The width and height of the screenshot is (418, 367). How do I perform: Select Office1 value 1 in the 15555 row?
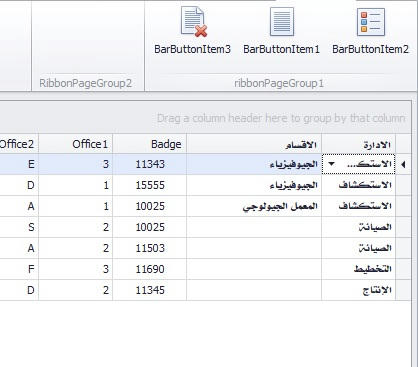[76, 185]
